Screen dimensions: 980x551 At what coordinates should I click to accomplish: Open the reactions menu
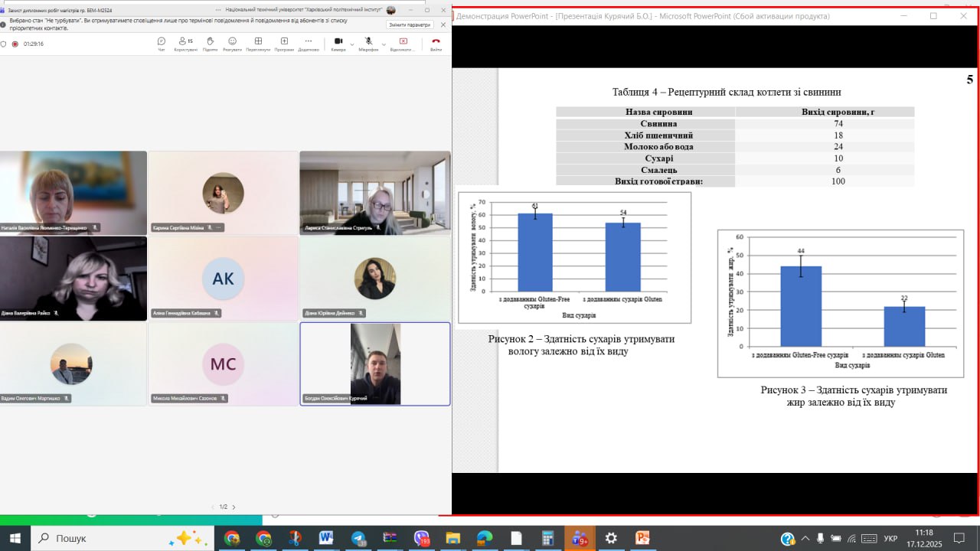(x=232, y=43)
